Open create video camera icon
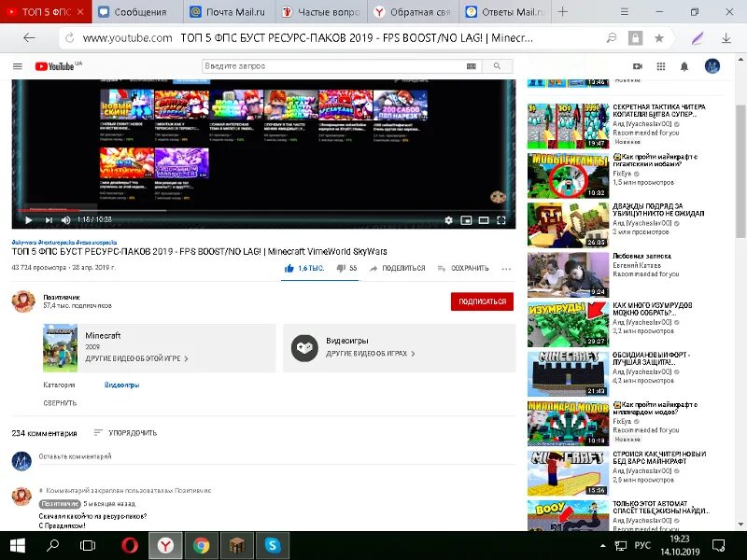Viewport: 747px width, 560px height. (x=638, y=66)
